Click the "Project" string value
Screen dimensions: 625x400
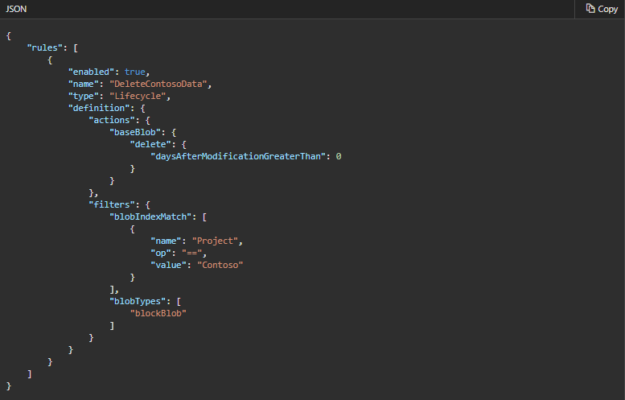click(x=215, y=241)
